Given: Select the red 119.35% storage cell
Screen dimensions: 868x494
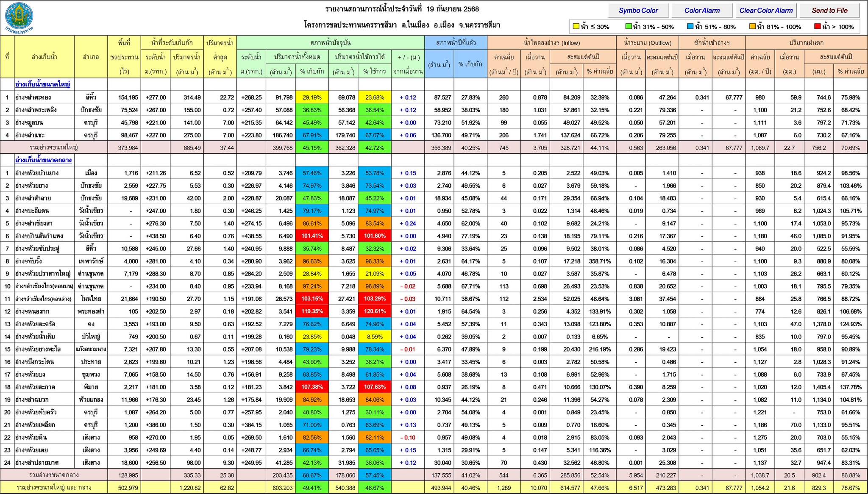Looking at the screenshot, I should coord(312,311).
